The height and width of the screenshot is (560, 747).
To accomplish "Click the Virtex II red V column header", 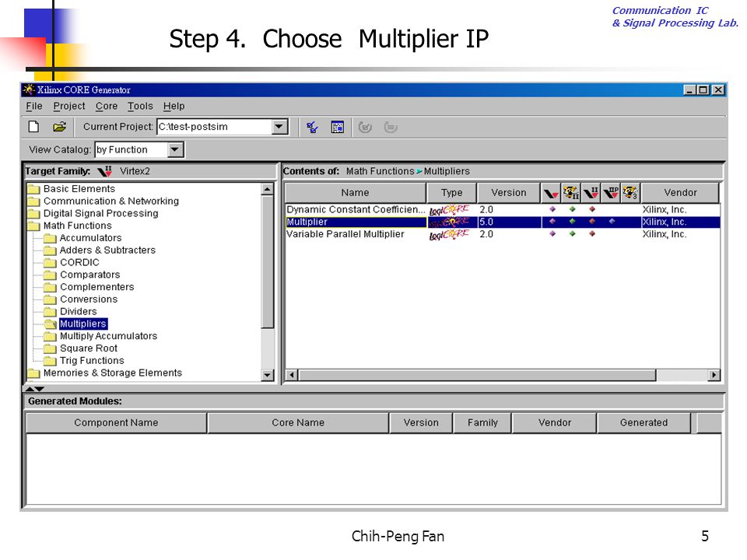I will click(591, 193).
